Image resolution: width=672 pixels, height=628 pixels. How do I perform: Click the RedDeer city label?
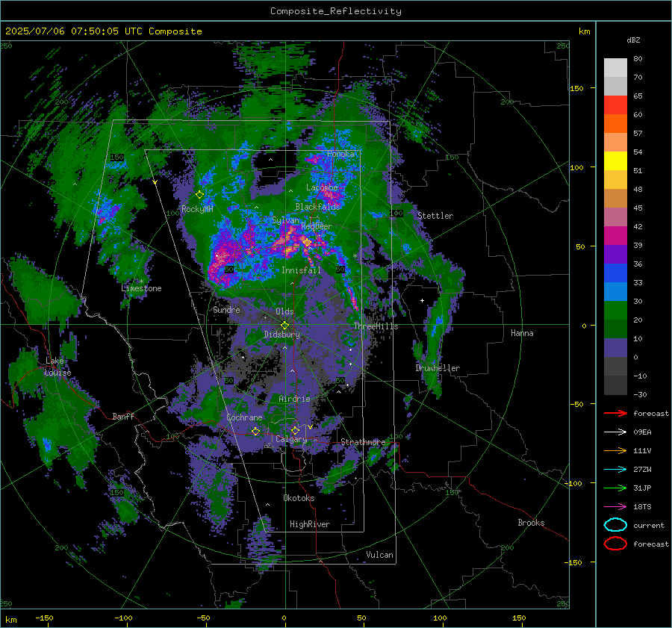coord(317,226)
